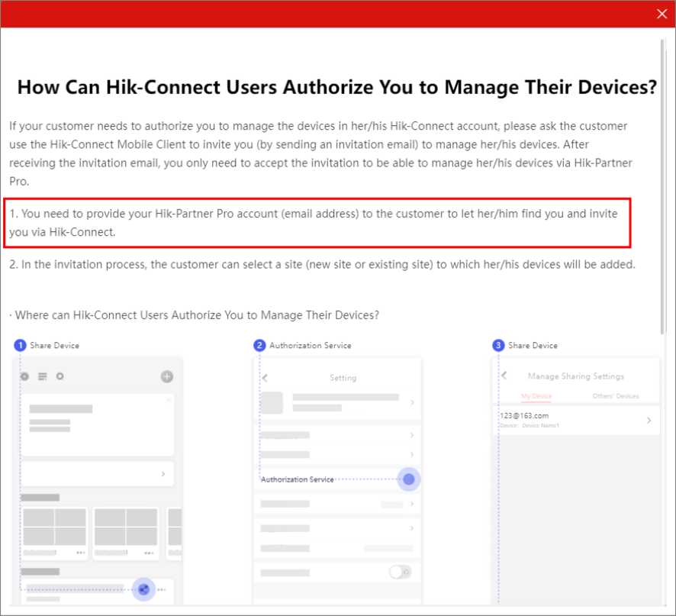Select the Others' Devices tab

coord(616,396)
